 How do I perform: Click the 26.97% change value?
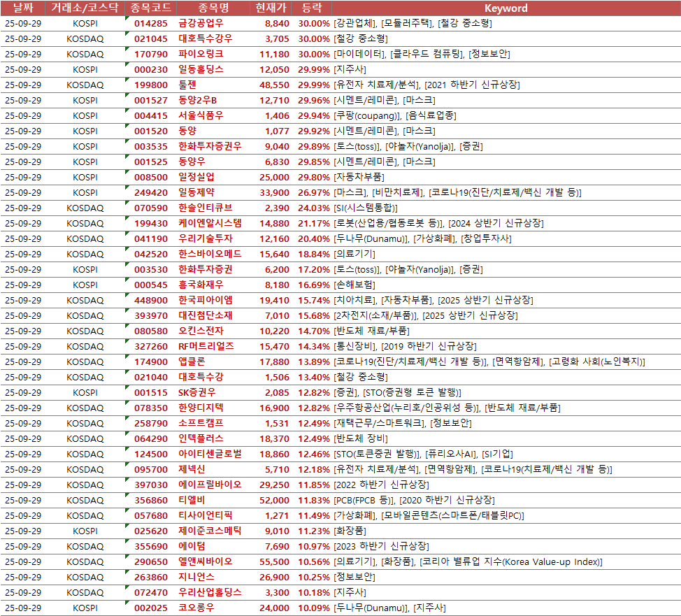313,192
